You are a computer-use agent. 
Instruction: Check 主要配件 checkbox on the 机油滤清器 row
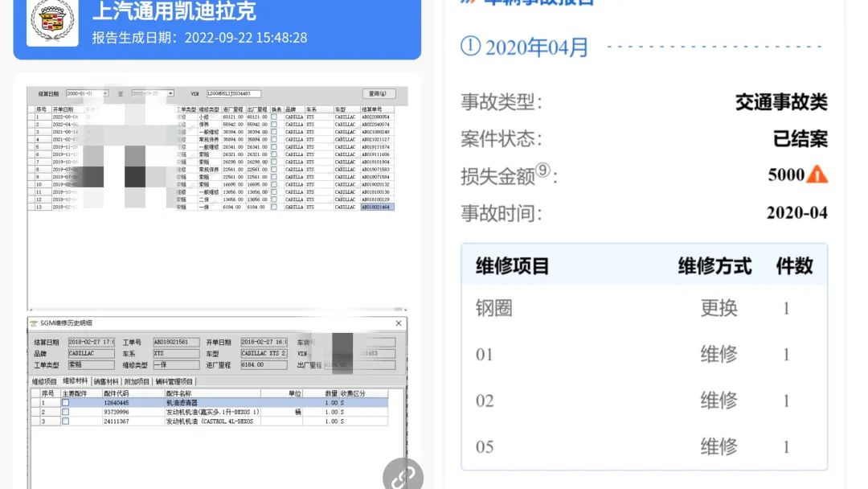[66, 402]
